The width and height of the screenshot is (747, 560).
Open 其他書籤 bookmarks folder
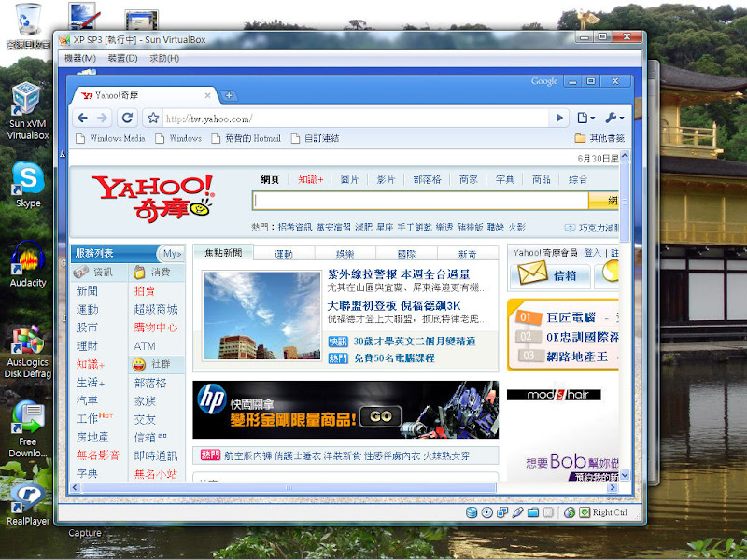click(x=599, y=138)
